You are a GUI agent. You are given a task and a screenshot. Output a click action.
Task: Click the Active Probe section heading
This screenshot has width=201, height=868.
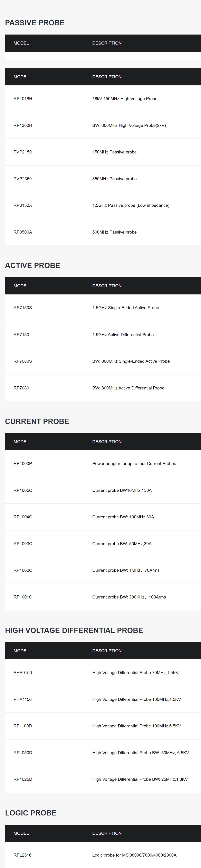tap(32, 265)
